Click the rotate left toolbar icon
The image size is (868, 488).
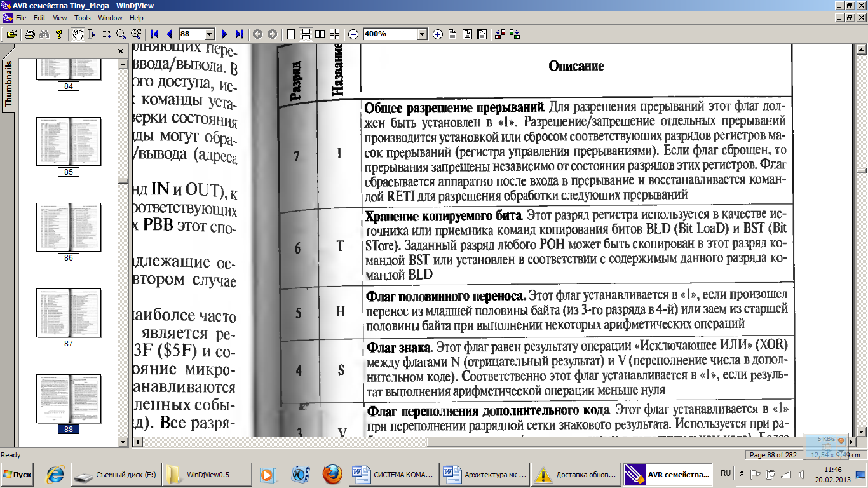500,34
